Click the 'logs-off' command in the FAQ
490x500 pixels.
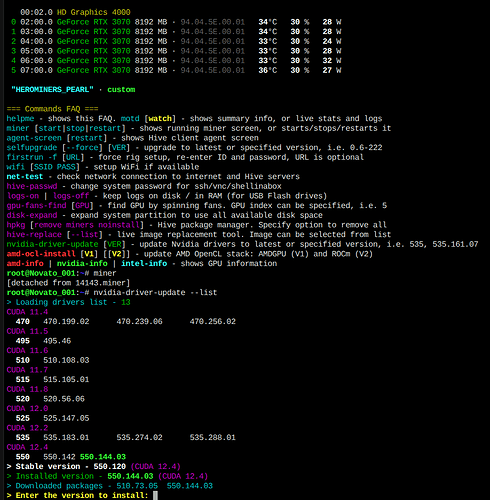coord(71,196)
